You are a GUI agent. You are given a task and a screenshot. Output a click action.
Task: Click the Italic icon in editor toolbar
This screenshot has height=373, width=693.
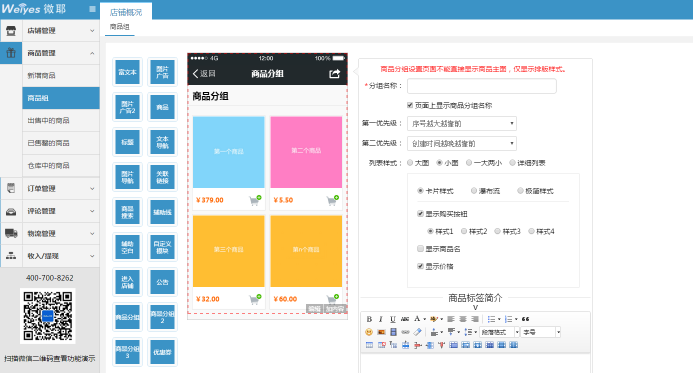pyautogui.click(x=381, y=319)
